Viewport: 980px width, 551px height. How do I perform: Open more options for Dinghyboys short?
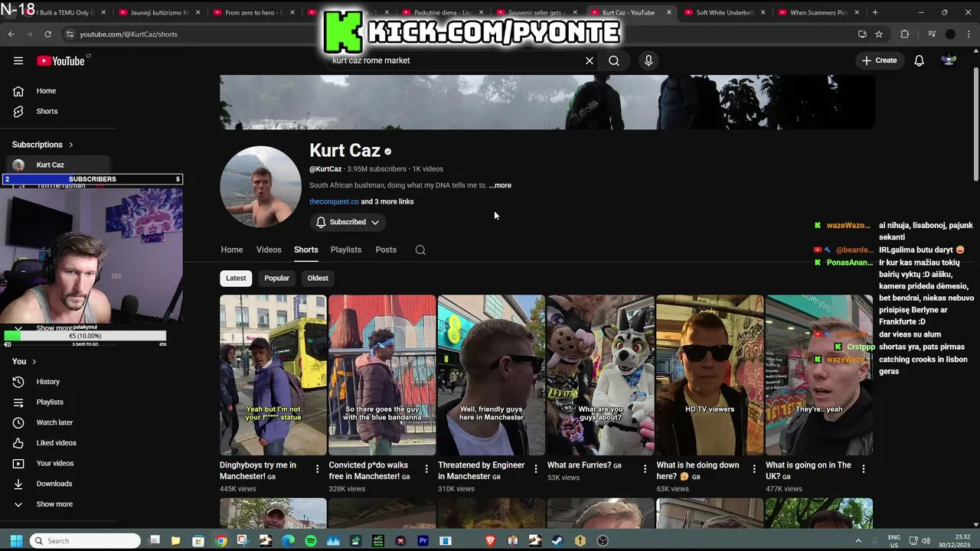point(318,468)
